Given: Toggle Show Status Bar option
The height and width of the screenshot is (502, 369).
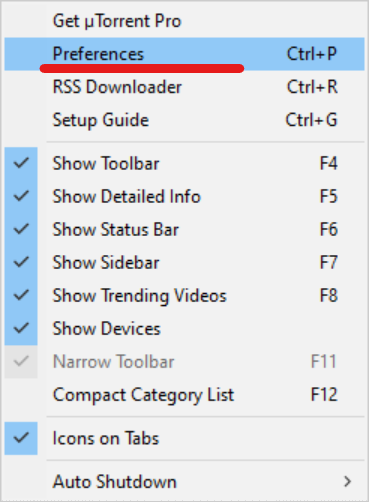Looking at the screenshot, I should (x=184, y=229).
